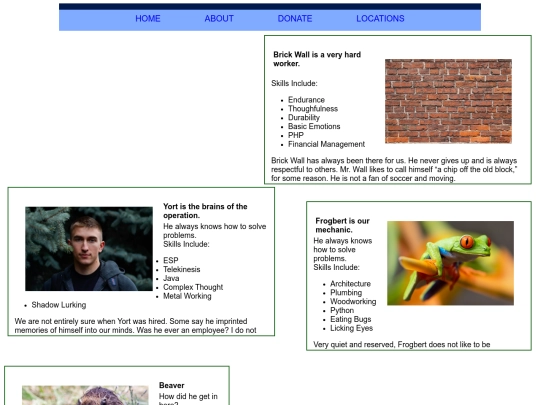Click heading 'Brick Wall is a very hard worker.'

click(317, 59)
